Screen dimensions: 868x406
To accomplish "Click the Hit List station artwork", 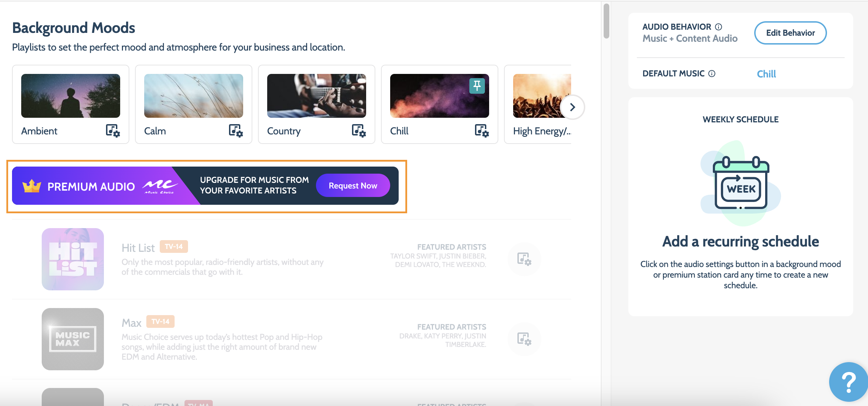I will click(73, 259).
